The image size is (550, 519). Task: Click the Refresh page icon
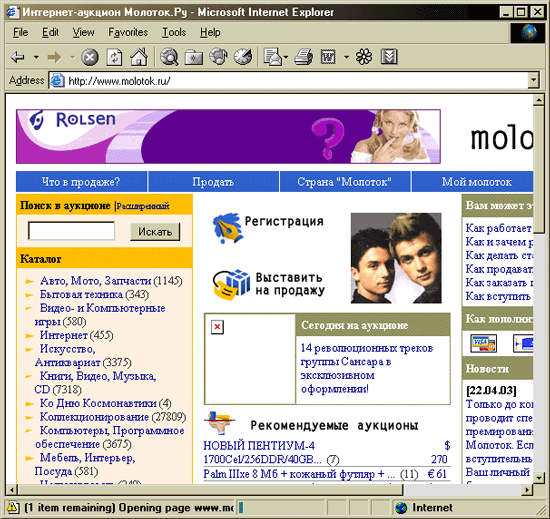[x=114, y=57]
